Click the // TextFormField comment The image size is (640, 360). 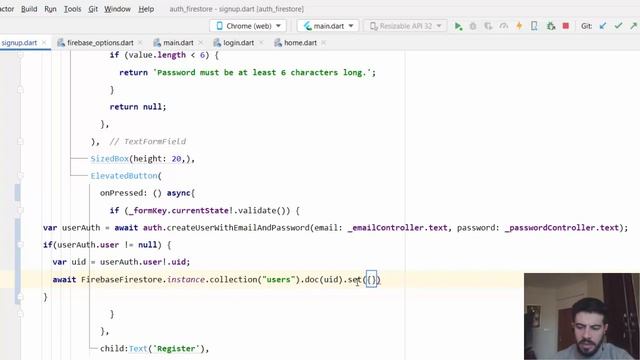click(x=148, y=142)
